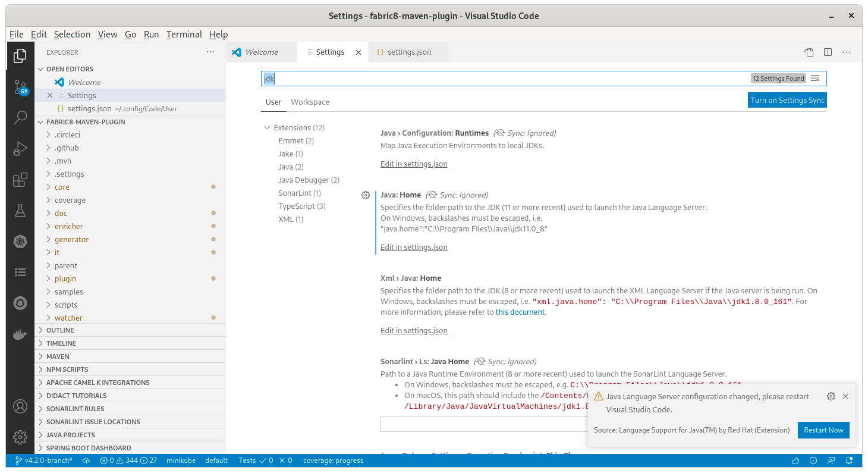Viewport: 868px width, 473px height.
Task: Open the Search view in the activity bar
Action: (x=20, y=118)
